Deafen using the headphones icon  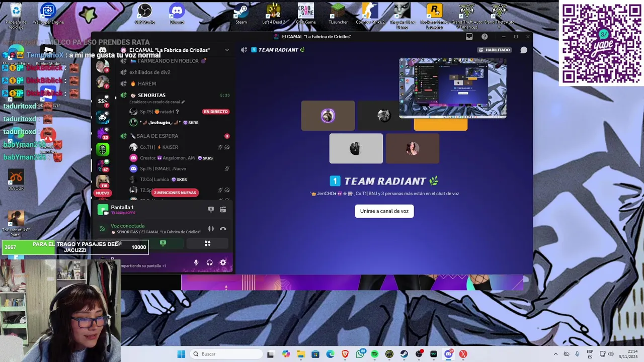point(209,262)
